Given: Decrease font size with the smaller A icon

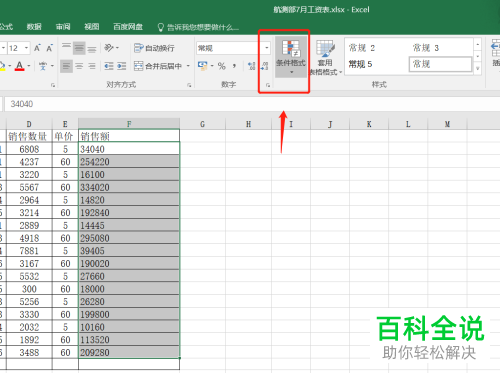Looking at the screenshot, I should point(49,48).
